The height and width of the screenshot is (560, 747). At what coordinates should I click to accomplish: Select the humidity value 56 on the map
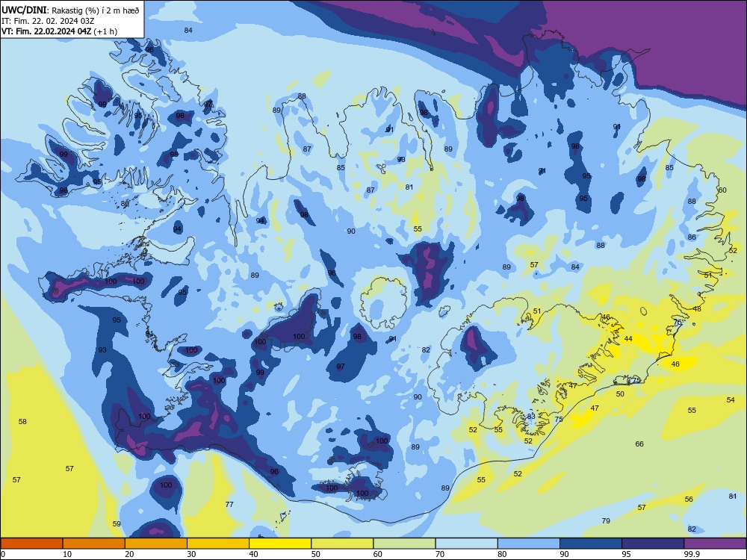click(689, 499)
